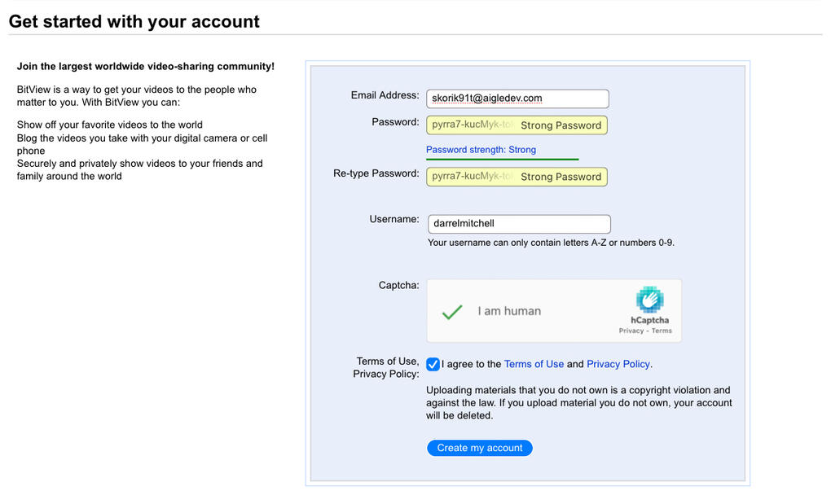This screenshot has width=831, height=504.
Task: Toggle the Terms of Use agreement checkbox
Action: tap(433, 364)
